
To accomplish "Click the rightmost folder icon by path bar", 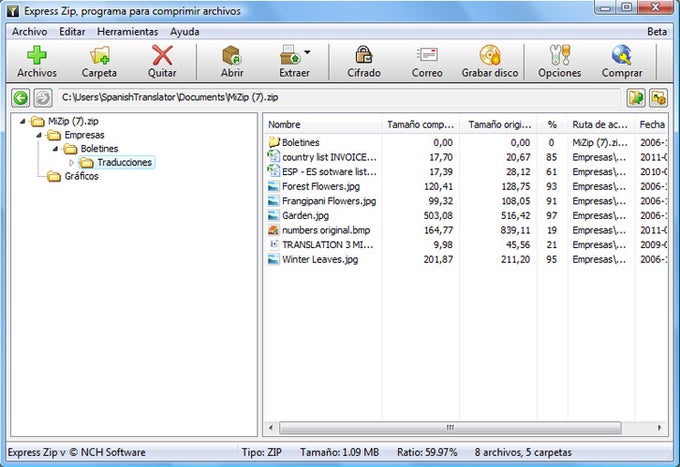I will [658, 98].
